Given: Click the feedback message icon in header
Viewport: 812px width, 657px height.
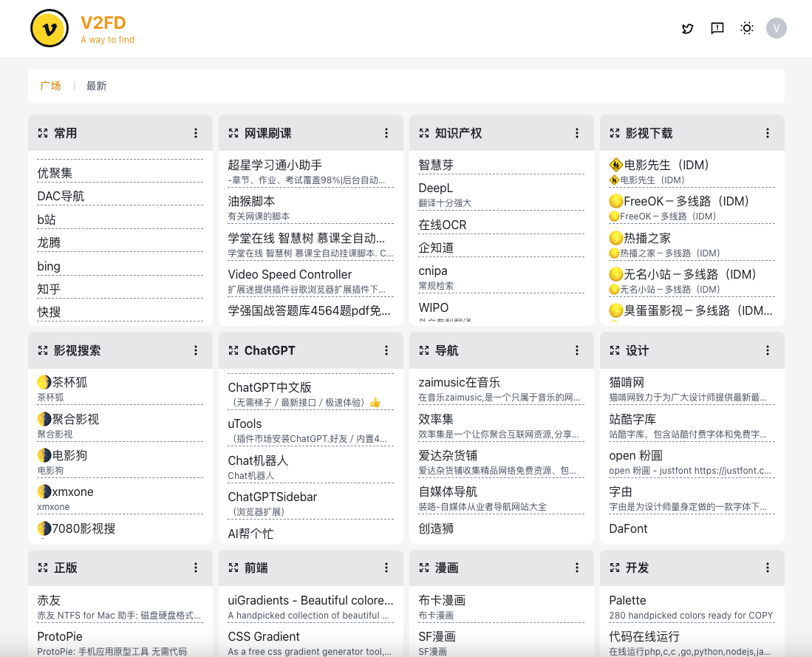Looking at the screenshot, I should point(717,29).
